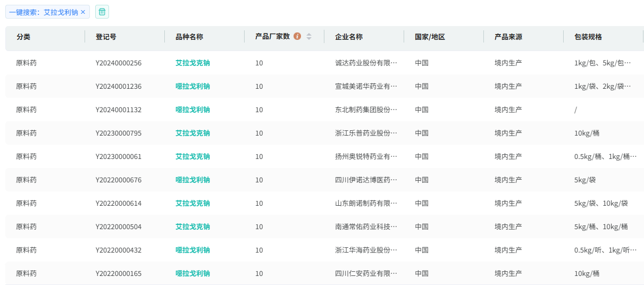Remove the 艾拉戈利钠 search tag with the x
Screen dimensions: 644x285
pyautogui.click(x=83, y=12)
